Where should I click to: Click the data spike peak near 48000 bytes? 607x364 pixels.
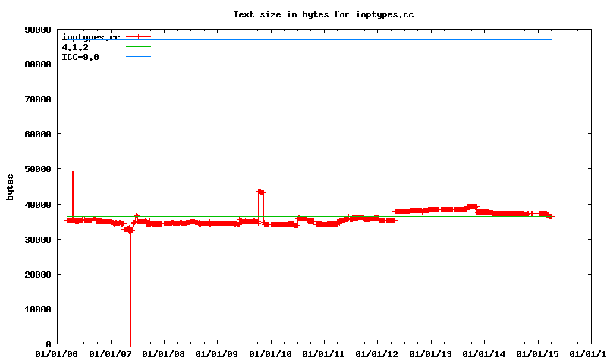[73, 174]
